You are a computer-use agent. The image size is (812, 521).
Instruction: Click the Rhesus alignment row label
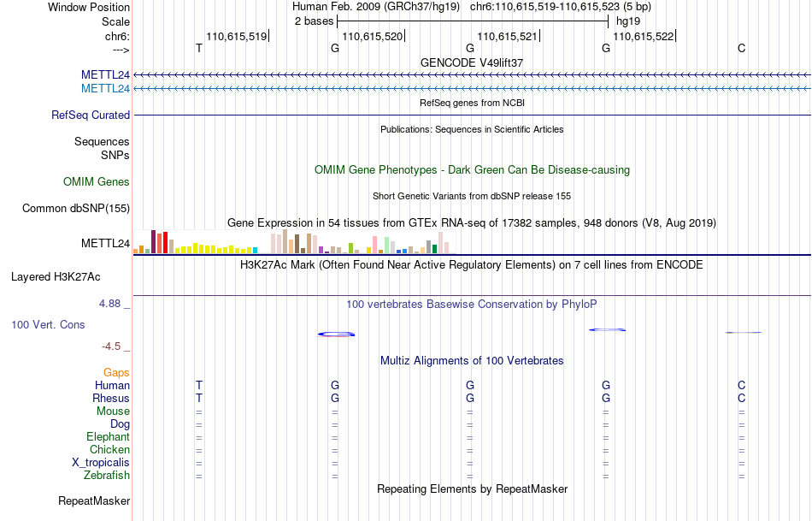click(111, 398)
